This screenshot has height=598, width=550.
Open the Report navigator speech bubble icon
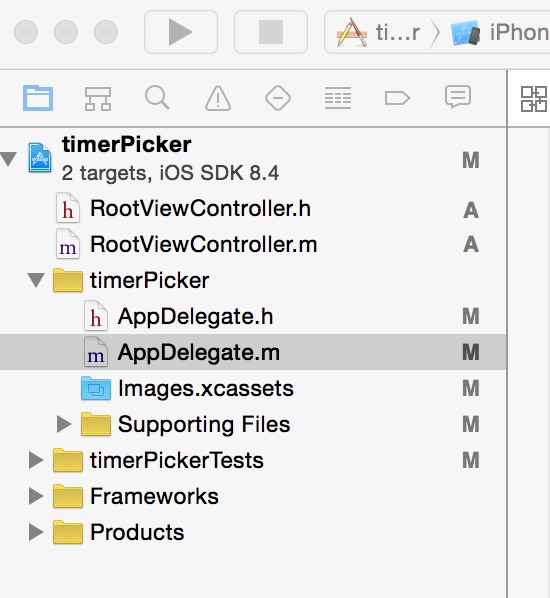tap(458, 97)
